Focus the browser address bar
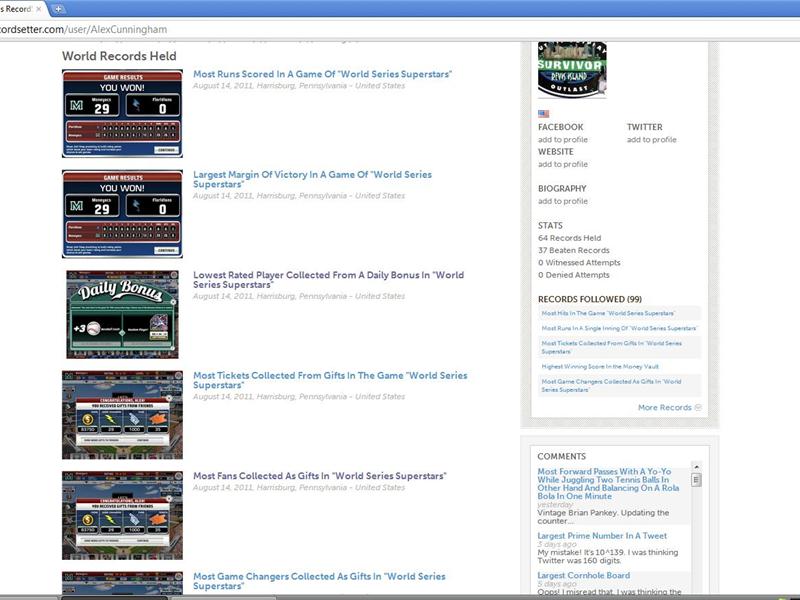Image resolution: width=800 pixels, height=600 pixels. (400, 29)
